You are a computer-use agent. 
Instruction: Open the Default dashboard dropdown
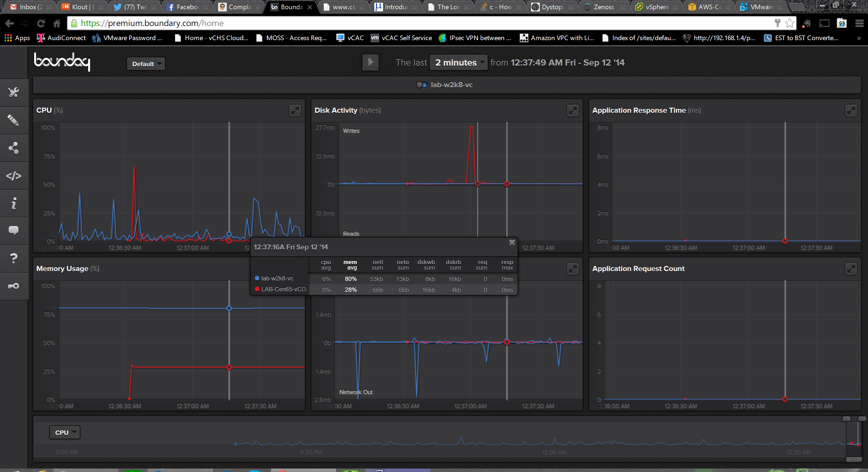pyautogui.click(x=146, y=64)
